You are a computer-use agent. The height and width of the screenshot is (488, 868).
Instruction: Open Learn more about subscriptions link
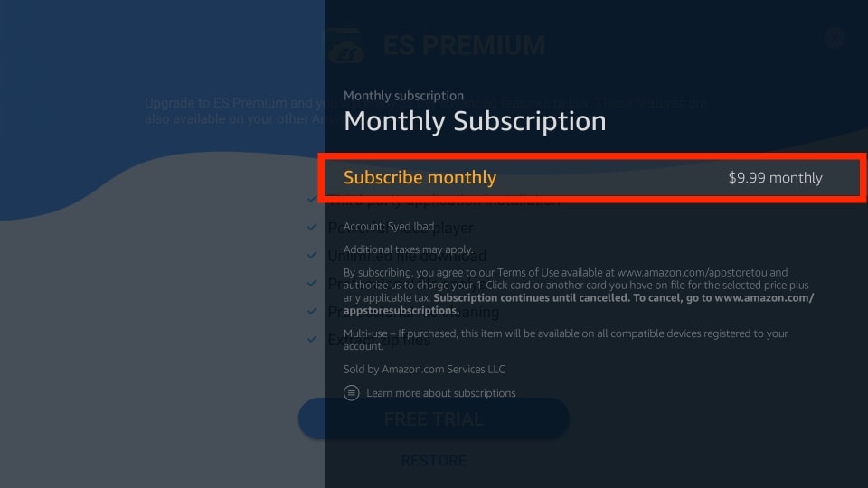point(440,393)
